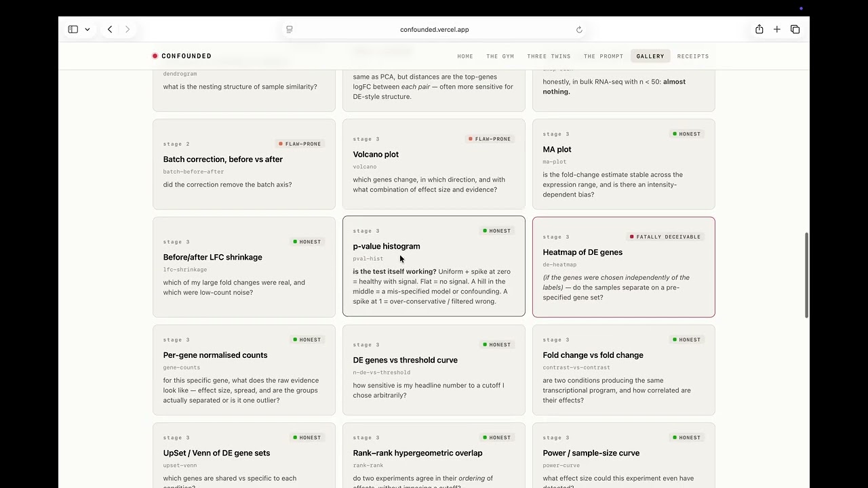Click the HONEST badge on p-value histogram

[497, 231]
